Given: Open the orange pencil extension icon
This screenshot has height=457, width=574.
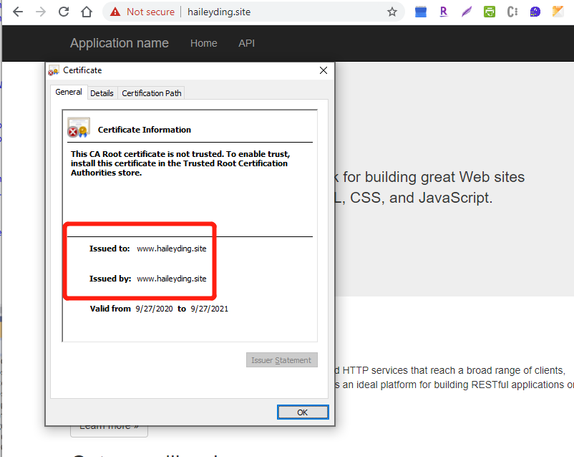Looking at the screenshot, I should click(558, 12).
